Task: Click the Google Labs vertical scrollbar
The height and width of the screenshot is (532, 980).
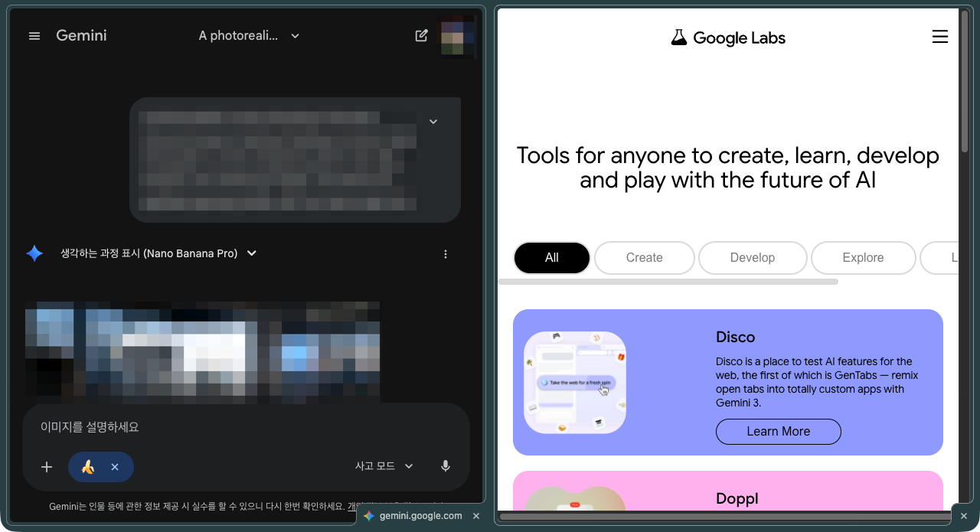Action: (964, 80)
